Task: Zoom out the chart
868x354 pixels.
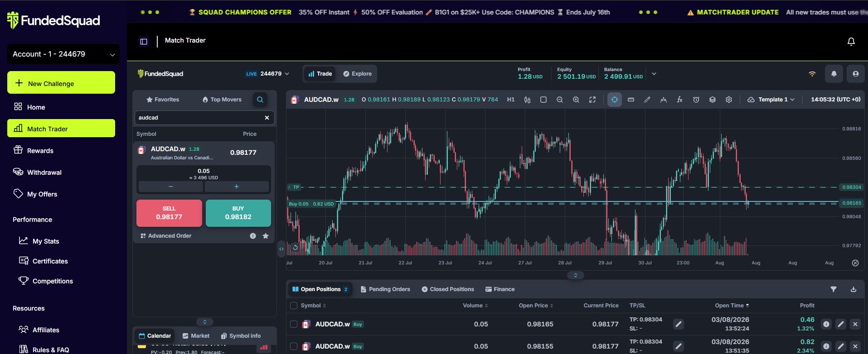Action: [560, 100]
